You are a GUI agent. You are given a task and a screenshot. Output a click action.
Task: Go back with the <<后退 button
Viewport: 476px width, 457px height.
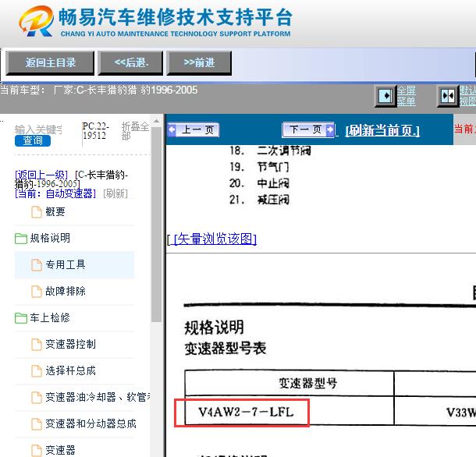(130, 63)
